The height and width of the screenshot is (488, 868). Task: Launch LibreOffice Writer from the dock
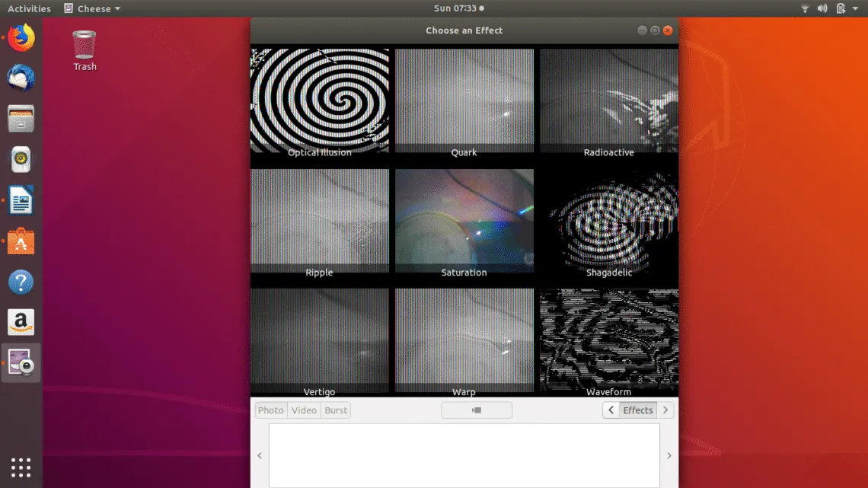tap(21, 202)
